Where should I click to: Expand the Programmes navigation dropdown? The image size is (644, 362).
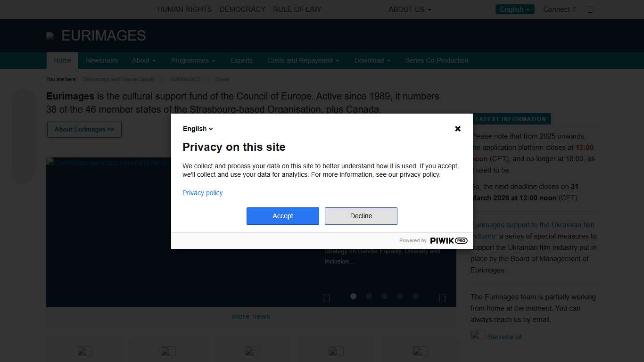click(193, 60)
